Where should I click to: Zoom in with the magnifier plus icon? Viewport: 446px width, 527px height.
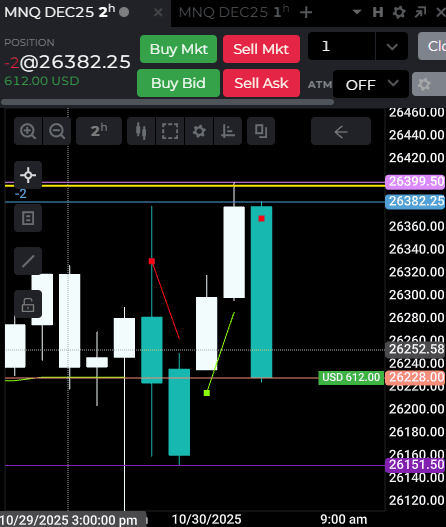point(28,131)
